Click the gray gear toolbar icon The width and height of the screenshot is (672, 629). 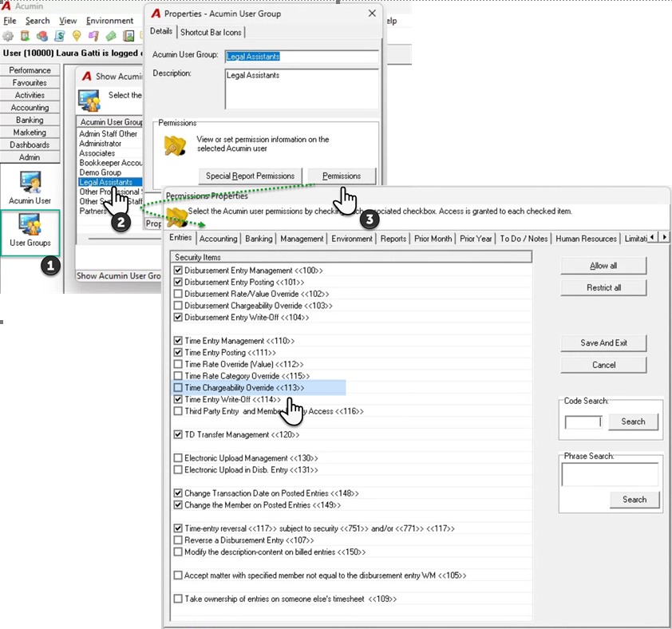8,36
